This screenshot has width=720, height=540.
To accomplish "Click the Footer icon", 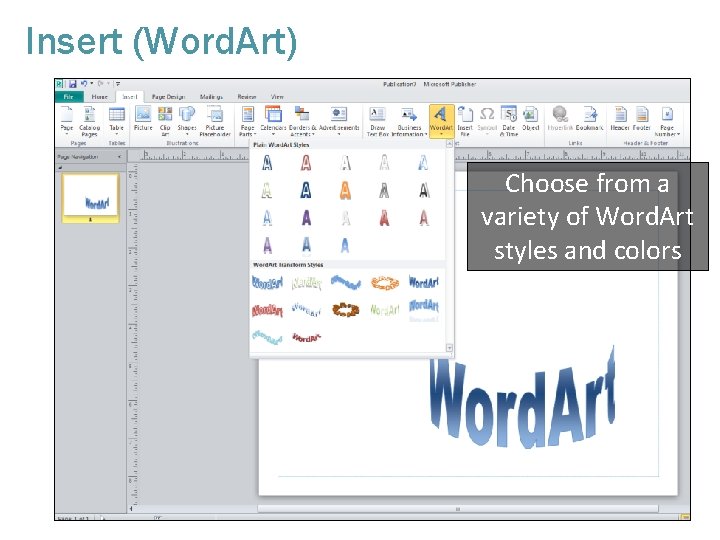I will click(x=642, y=118).
